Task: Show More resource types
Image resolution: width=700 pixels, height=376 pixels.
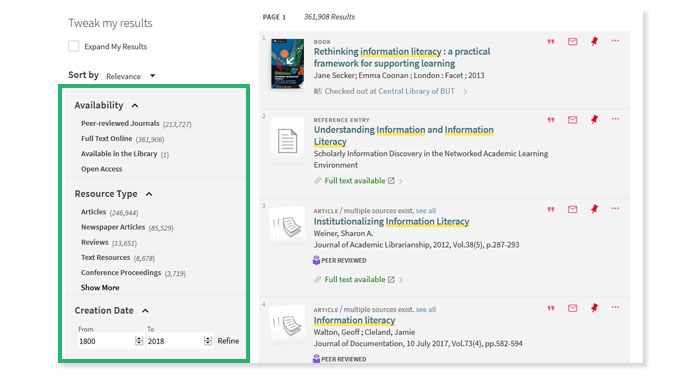Action: pos(100,288)
